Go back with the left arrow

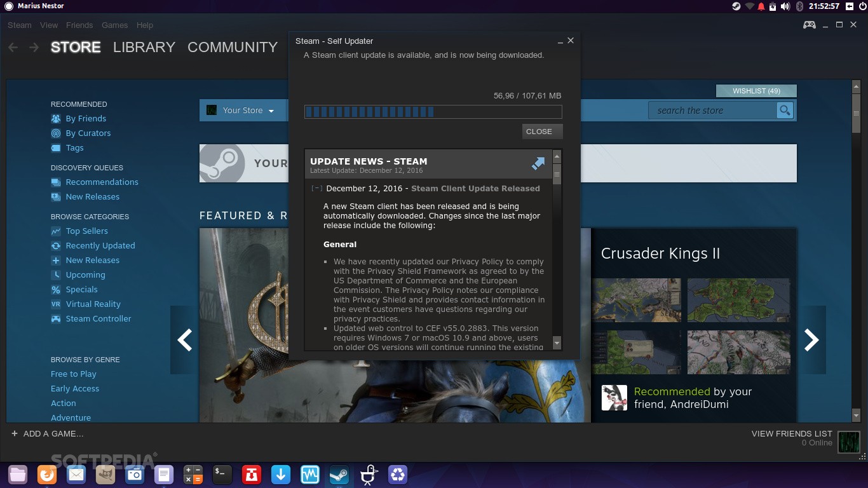pos(13,48)
